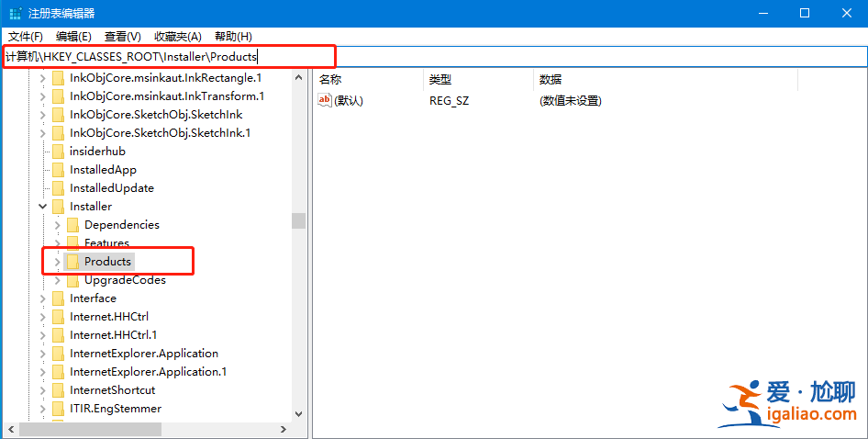Screen dimensions: 868x439
Task: Open the 查看(V) menu
Action: pos(122,37)
